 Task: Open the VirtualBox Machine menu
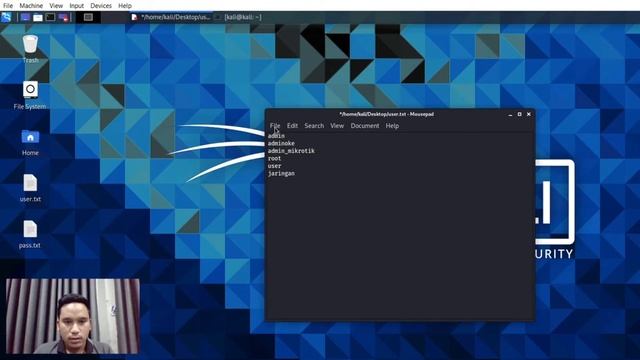pos(31,6)
